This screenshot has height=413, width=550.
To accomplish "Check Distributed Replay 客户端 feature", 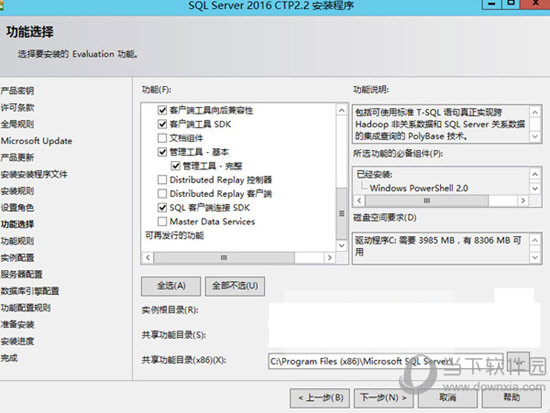I will 162,194.
